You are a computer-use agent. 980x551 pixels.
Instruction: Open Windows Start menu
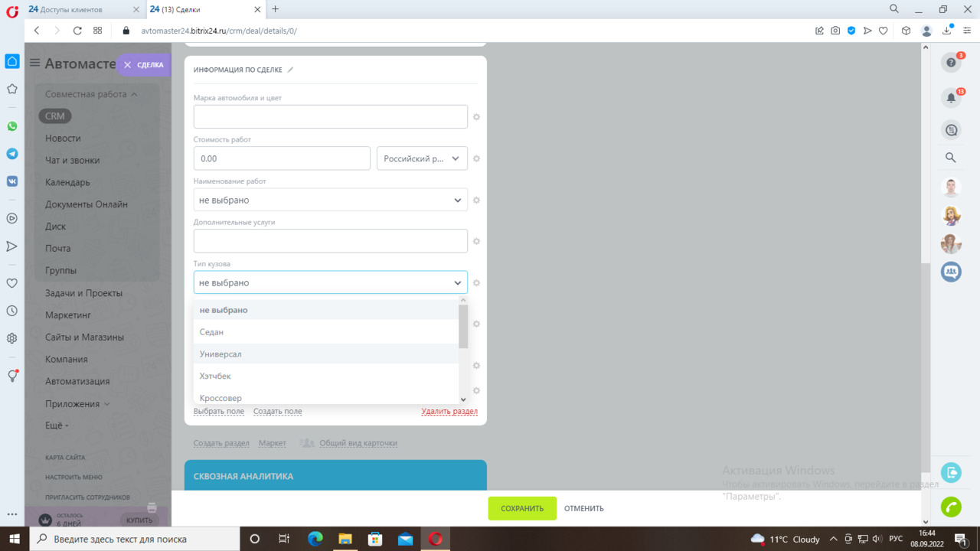[x=15, y=539]
